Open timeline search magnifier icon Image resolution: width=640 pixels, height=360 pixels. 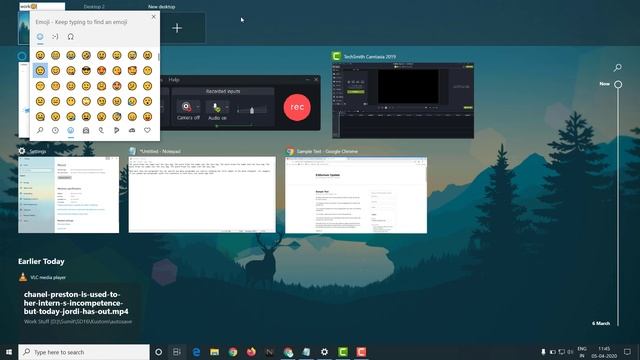(618, 68)
